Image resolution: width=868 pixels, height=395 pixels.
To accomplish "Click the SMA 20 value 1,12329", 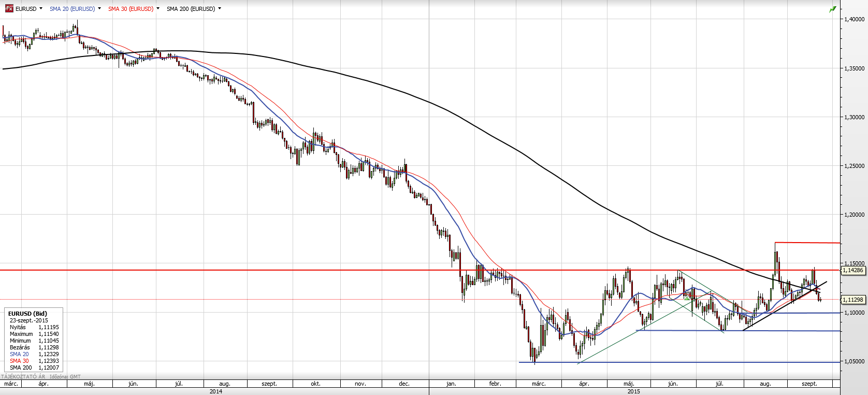I will point(49,354).
